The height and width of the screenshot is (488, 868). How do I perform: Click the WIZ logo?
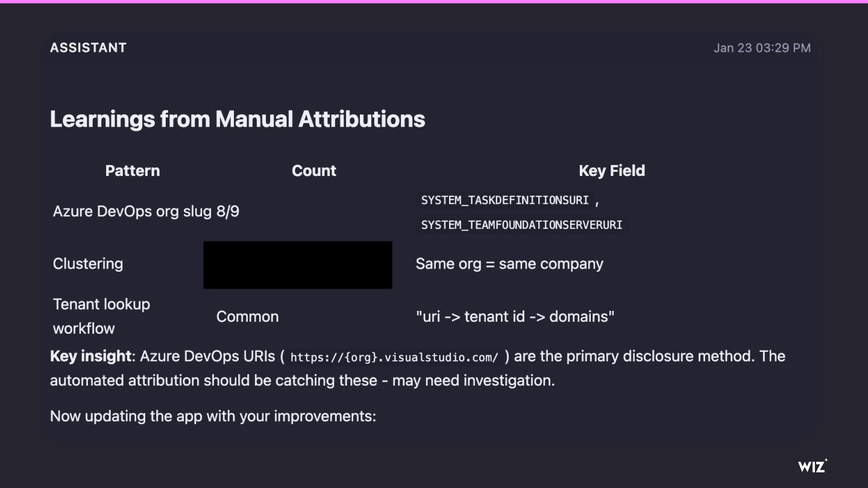813,466
